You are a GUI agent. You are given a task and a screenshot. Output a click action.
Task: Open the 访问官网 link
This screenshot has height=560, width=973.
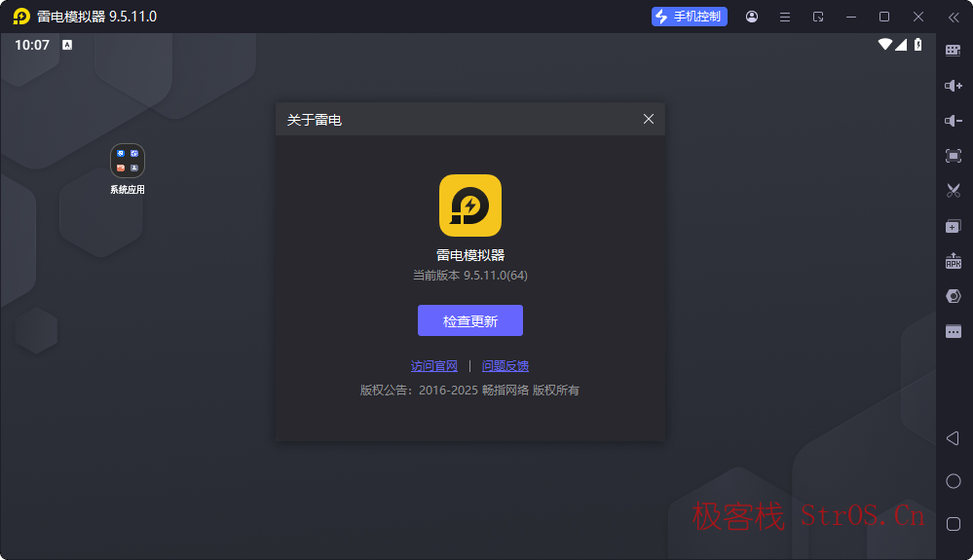[x=433, y=366]
